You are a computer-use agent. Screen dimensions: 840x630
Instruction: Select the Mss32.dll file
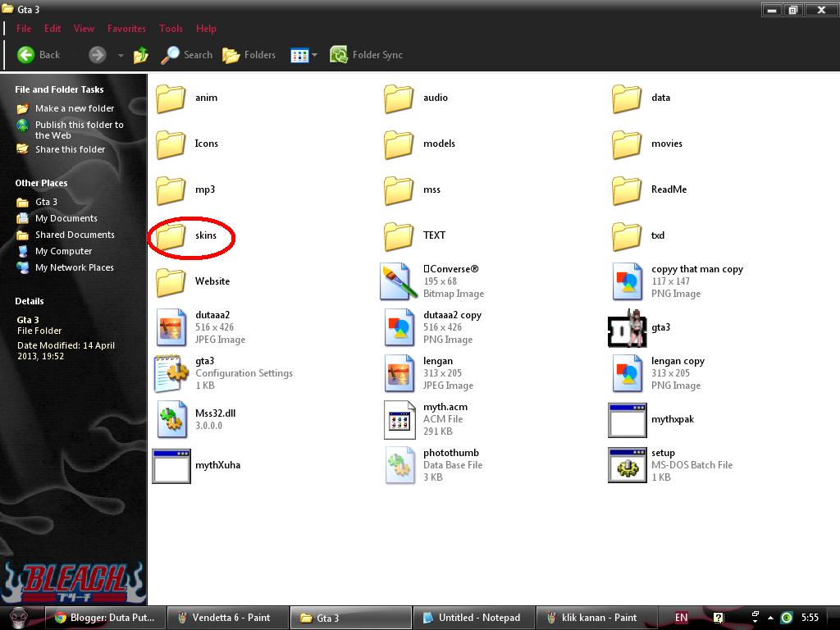[x=196, y=419]
